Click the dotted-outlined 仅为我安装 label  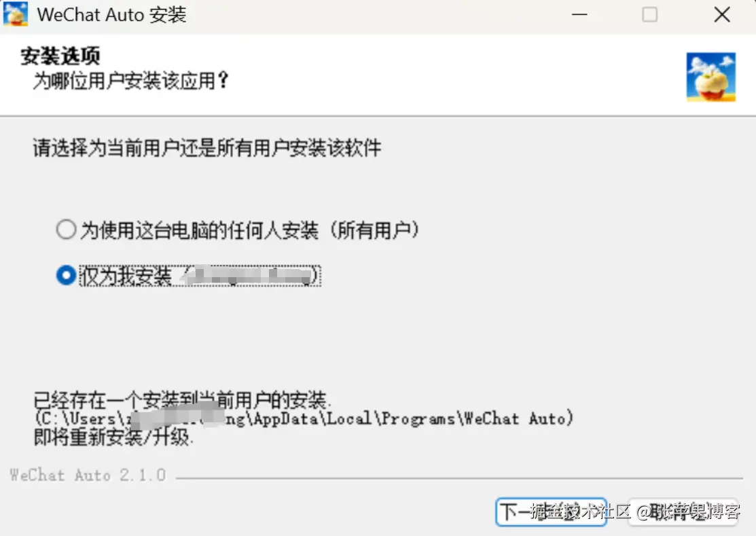point(200,276)
